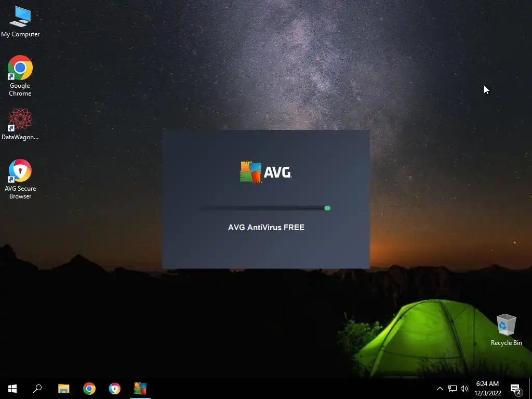
Task: Show hidden system tray icons
Action: click(x=440, y=389)
